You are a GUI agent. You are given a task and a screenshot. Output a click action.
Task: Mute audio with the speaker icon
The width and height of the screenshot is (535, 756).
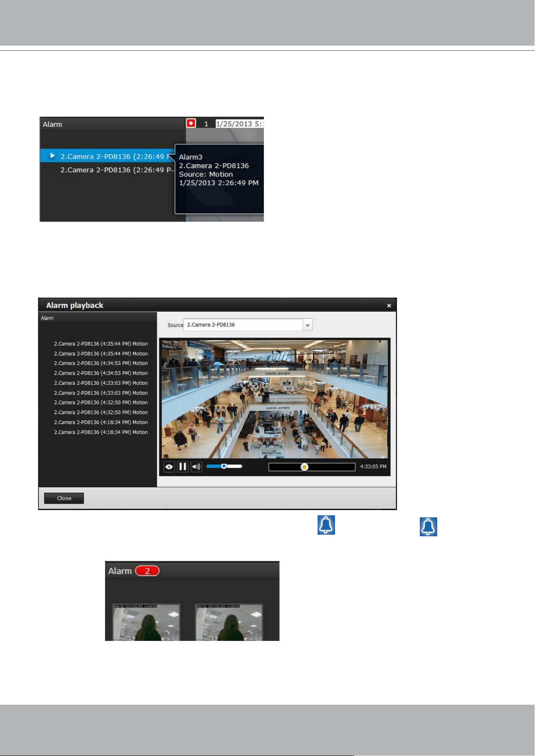(196, 467)
